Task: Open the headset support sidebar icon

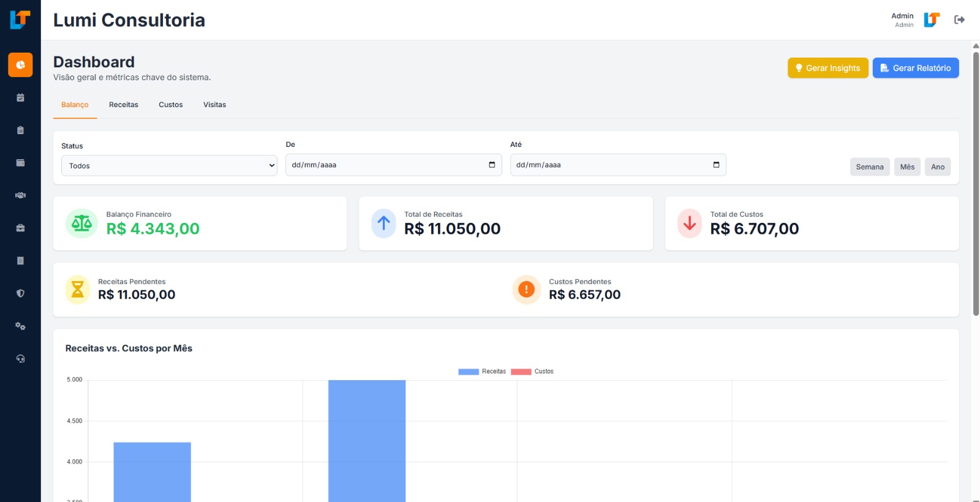Action: click(20, 359)
